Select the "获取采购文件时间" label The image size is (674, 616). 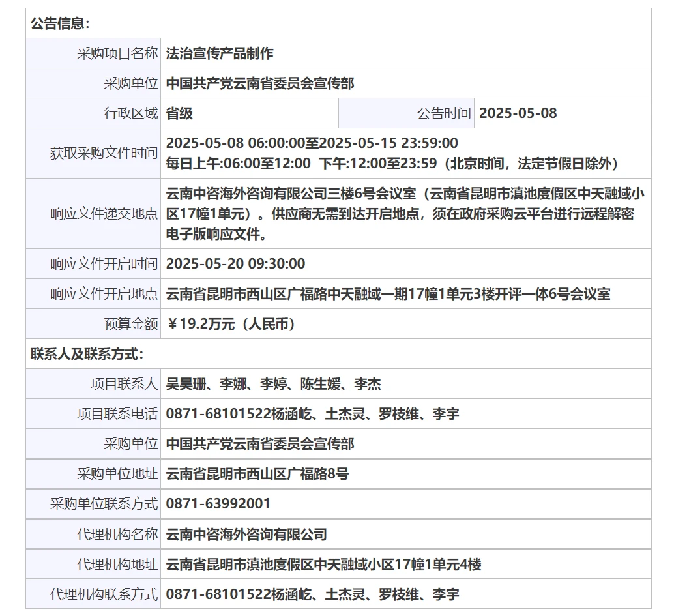click(104, 153)
